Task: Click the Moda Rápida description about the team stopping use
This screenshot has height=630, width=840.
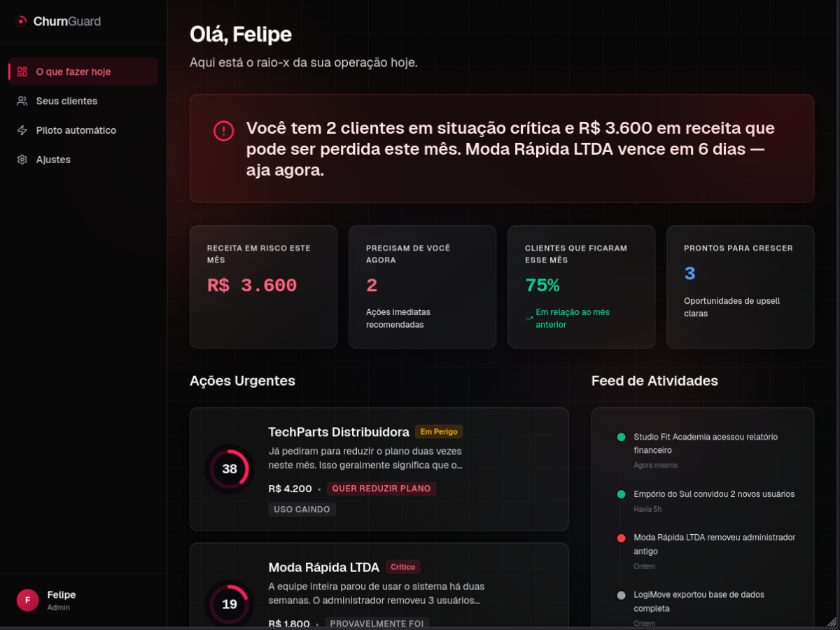Action: (377, 593)
